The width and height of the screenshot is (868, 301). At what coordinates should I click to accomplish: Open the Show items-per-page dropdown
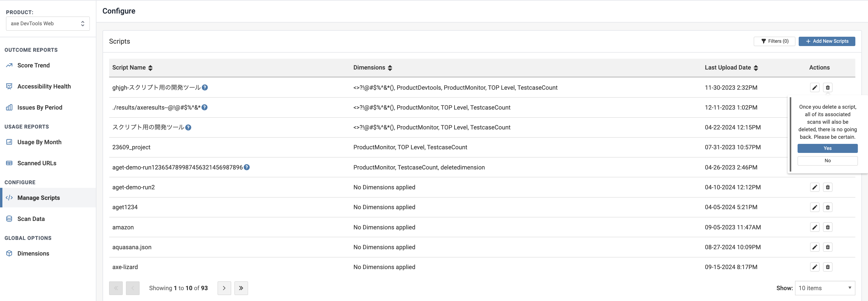825,288
